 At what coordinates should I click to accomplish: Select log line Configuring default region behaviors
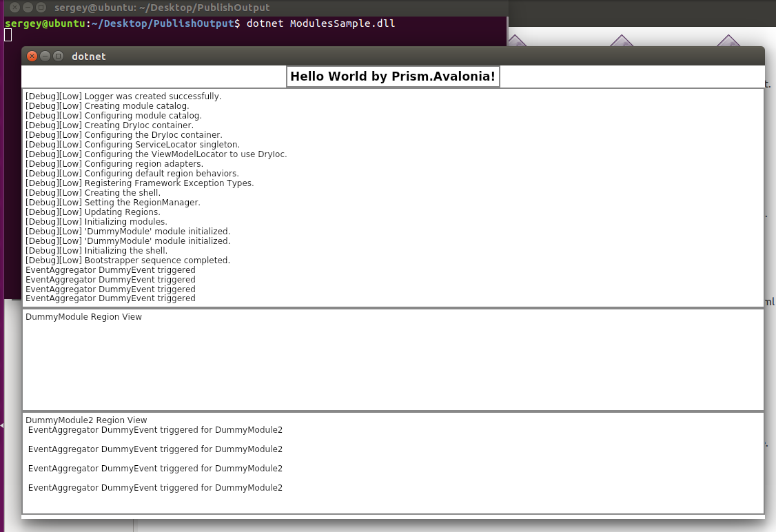[x=132, y=173]
